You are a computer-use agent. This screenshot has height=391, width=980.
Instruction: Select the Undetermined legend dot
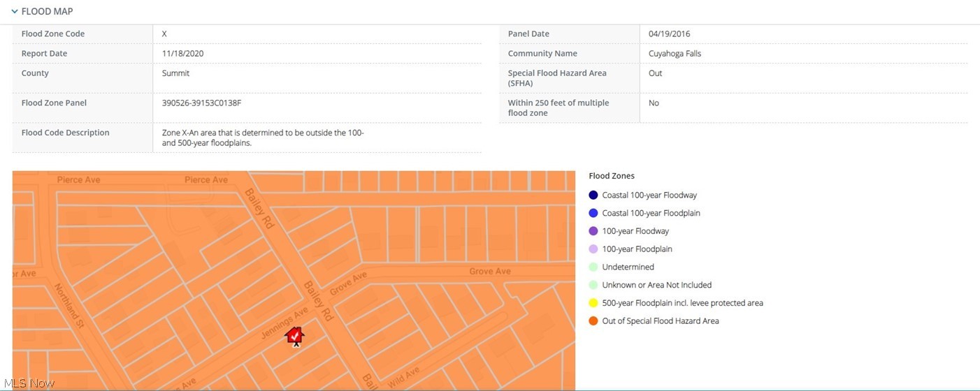tap(593, 267)
